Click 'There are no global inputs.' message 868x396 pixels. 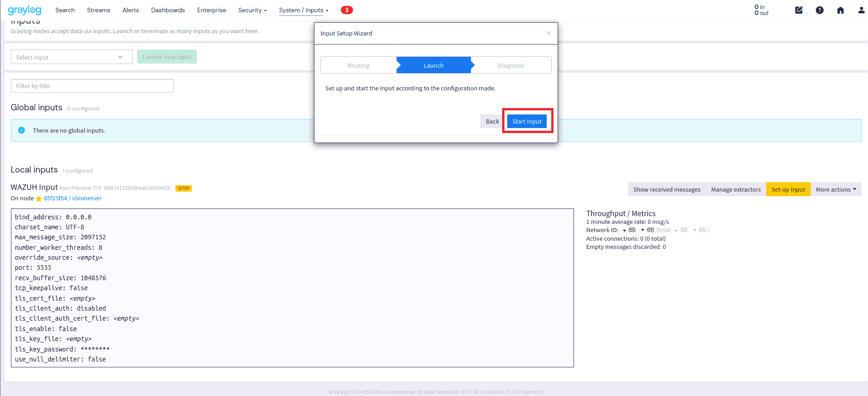tap(69, 130)
